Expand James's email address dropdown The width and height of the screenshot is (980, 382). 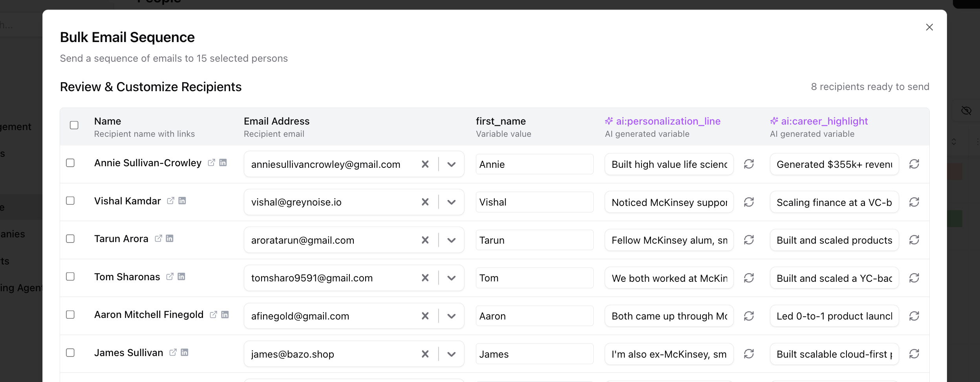[452, 354]
